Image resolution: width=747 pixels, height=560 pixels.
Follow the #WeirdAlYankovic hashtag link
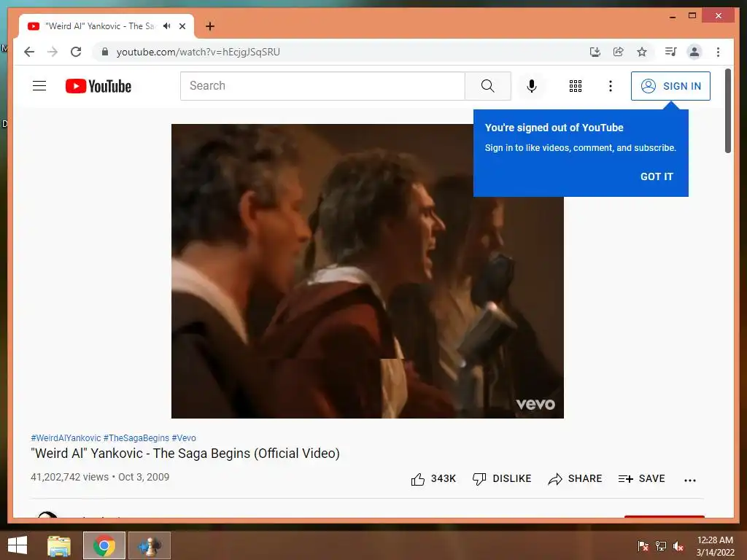[66, 438]
